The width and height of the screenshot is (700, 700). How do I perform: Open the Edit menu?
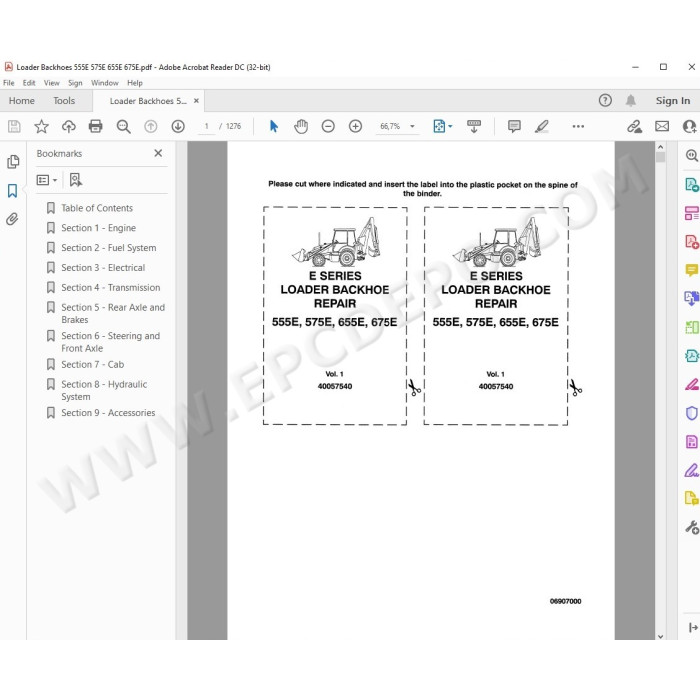[29, 83]
